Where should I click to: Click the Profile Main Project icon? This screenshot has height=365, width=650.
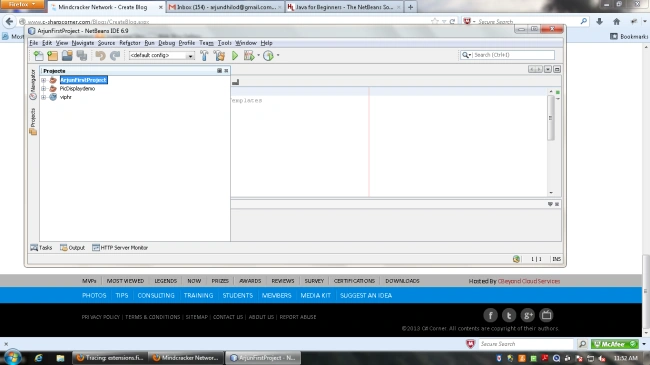(x=268, y=56)
